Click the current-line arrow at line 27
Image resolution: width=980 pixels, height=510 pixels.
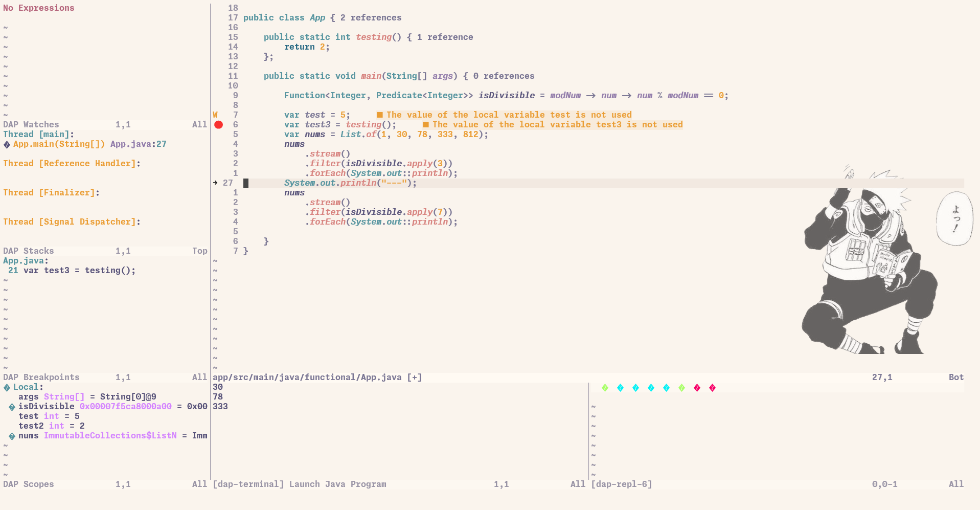pyautogui.click(x=215, y=183)
